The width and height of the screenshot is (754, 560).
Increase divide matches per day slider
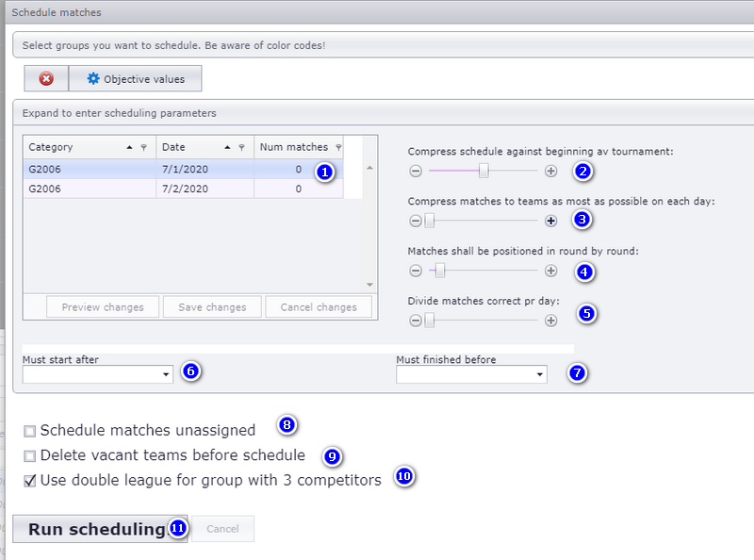click(551, 321)
